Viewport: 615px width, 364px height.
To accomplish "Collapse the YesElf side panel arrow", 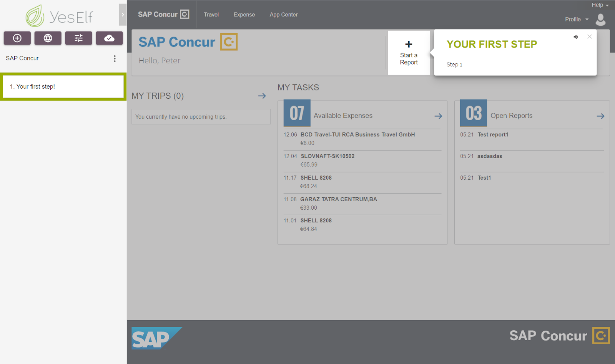I will pos(123,15).
